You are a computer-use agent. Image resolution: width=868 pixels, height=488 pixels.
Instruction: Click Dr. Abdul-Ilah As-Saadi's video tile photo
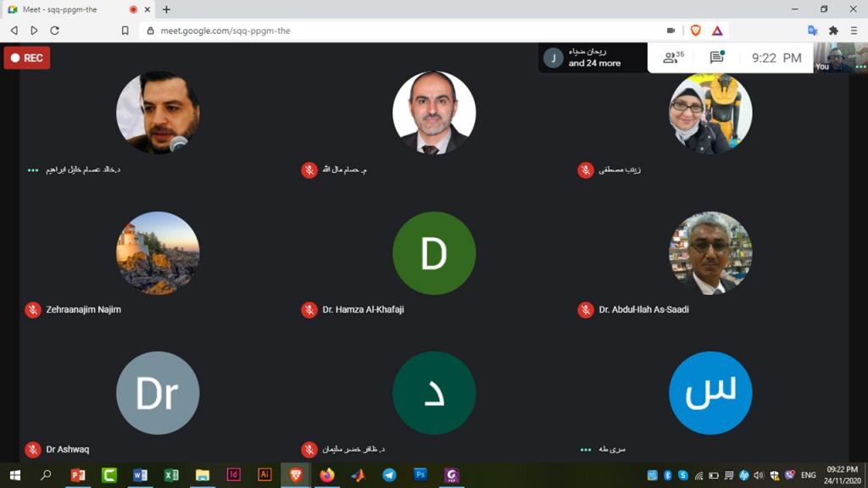[709, 252]
